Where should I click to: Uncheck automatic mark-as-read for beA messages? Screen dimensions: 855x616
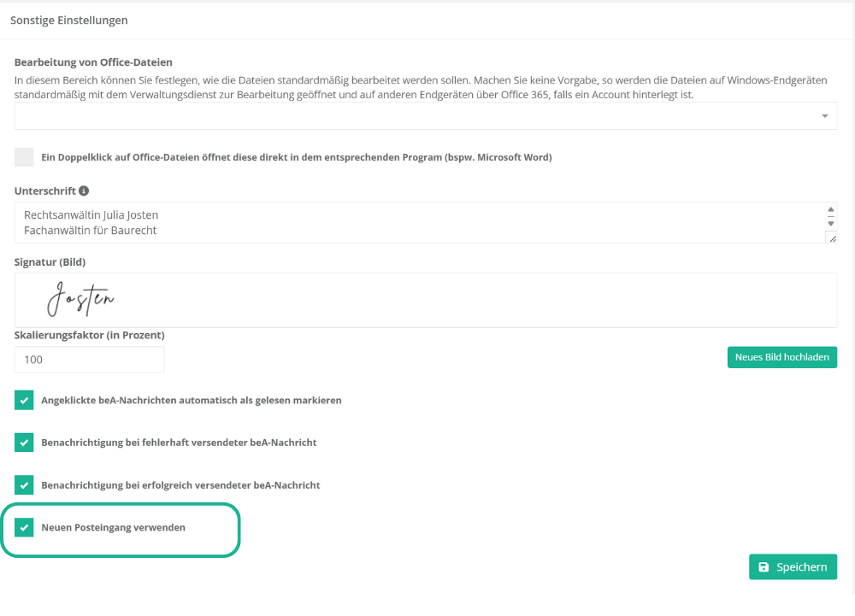coord(24,400)
